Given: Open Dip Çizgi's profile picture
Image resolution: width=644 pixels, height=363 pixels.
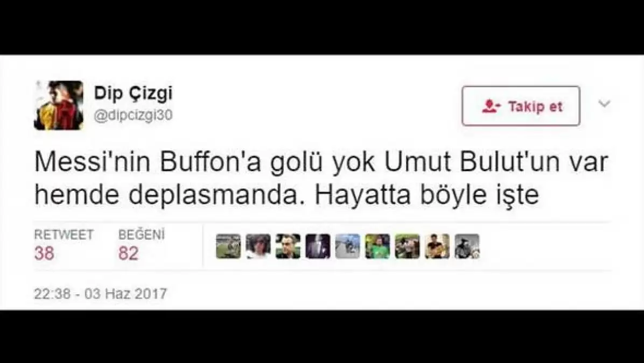Looking at the screenshot, I should pos(58,105).
